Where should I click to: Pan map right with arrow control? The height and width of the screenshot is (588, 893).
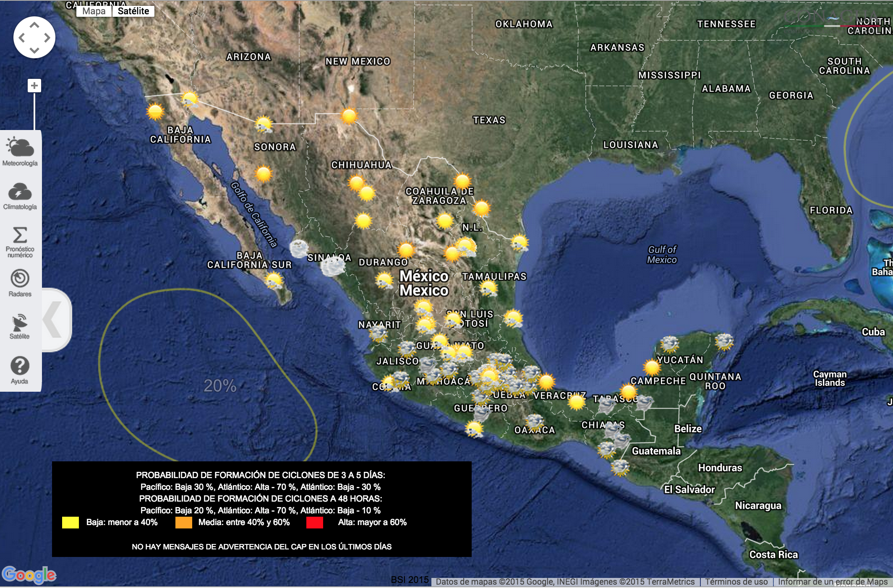point(47,38)
